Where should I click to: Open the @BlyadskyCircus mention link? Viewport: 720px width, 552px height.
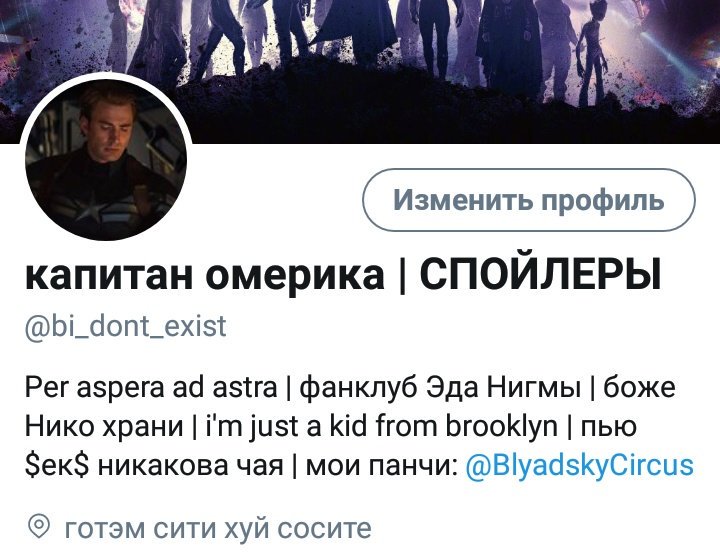tap(579, 465)
